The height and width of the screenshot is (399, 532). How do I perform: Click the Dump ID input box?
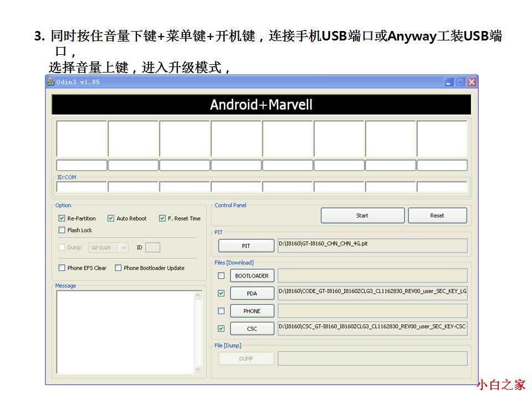pos(153,248)
